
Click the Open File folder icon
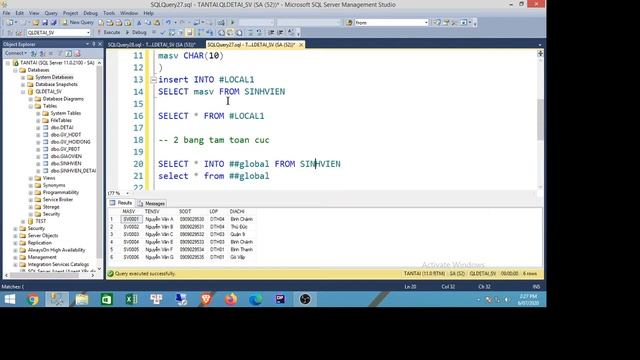click(36, 22)
